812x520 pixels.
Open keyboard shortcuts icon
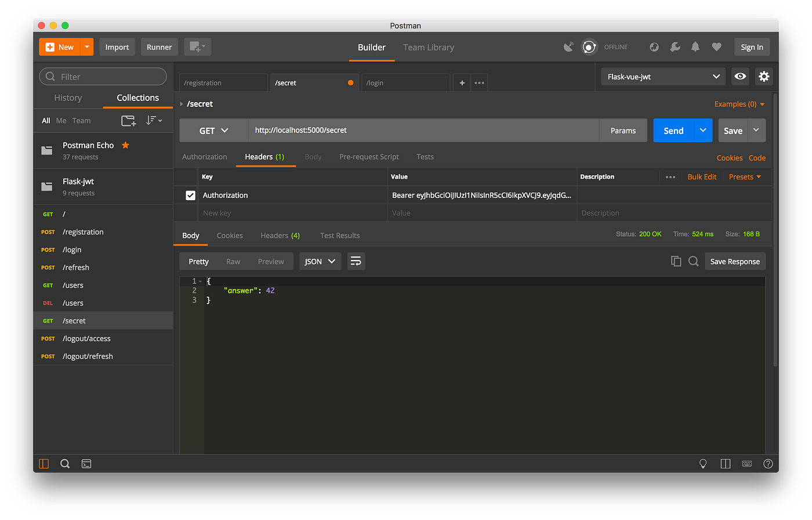tap(747, 464)
